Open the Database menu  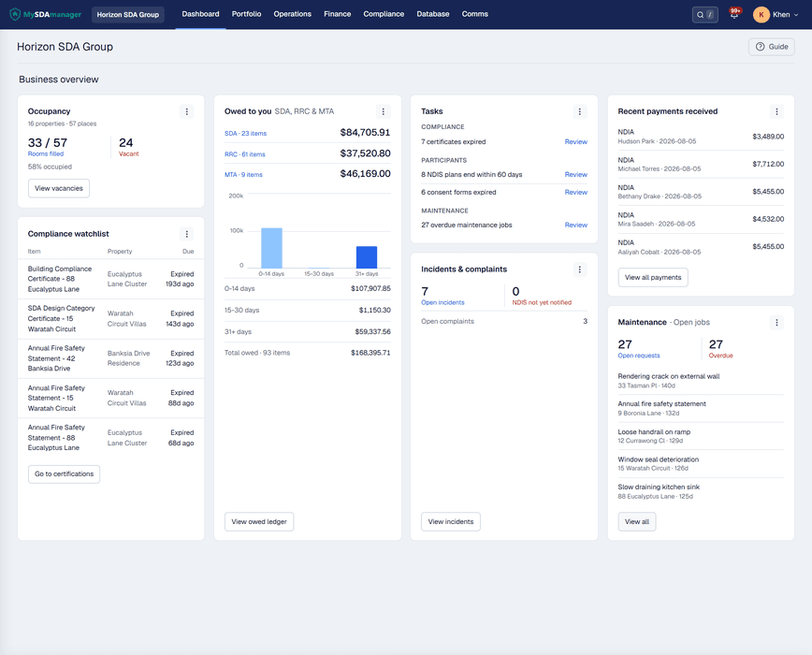click(x=433, y=14)
